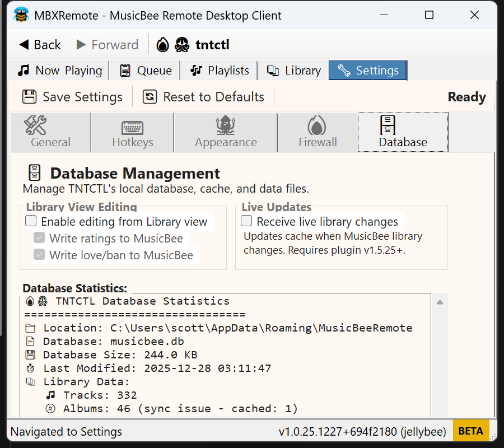
Task: Open Hotkeys settings via the keyboard icon
Action: (x=132, y=126)
